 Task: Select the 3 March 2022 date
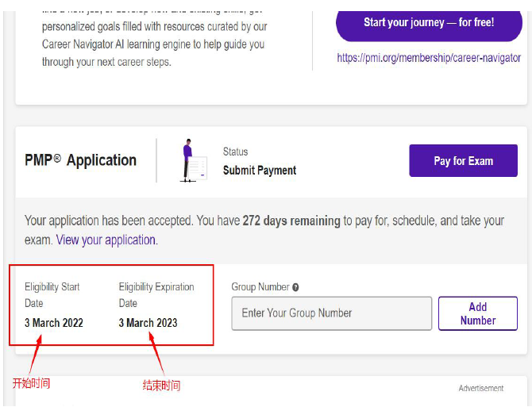coord(54,323)
